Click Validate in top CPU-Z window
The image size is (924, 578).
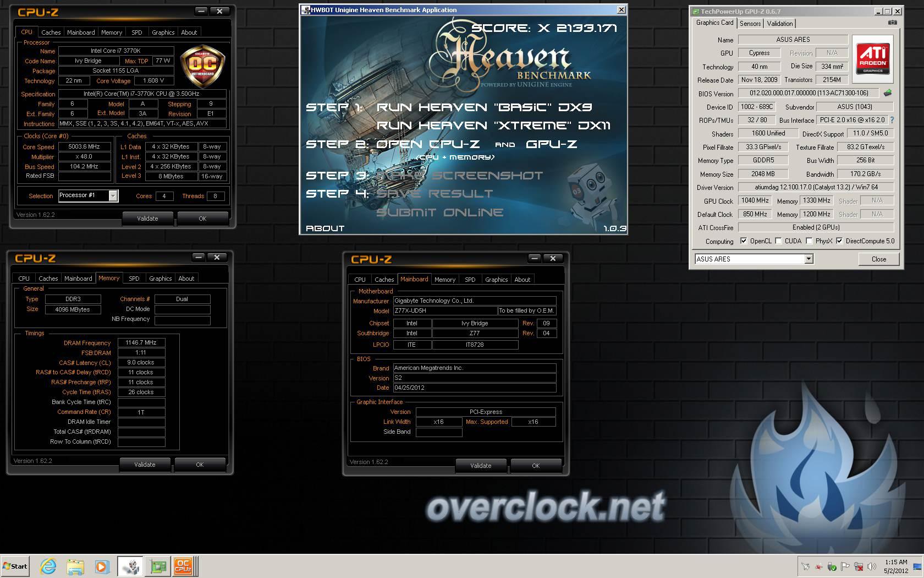[147, 219]
